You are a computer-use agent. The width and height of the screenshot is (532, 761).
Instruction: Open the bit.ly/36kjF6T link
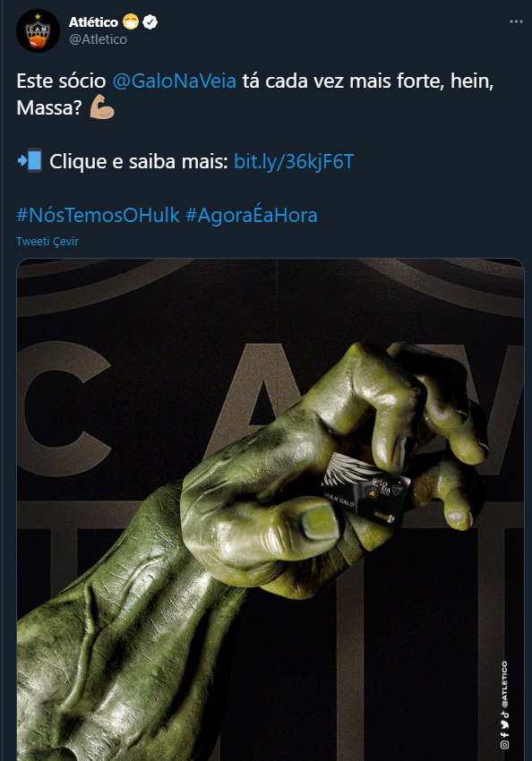pyautogui.click(x=294, y=161)
